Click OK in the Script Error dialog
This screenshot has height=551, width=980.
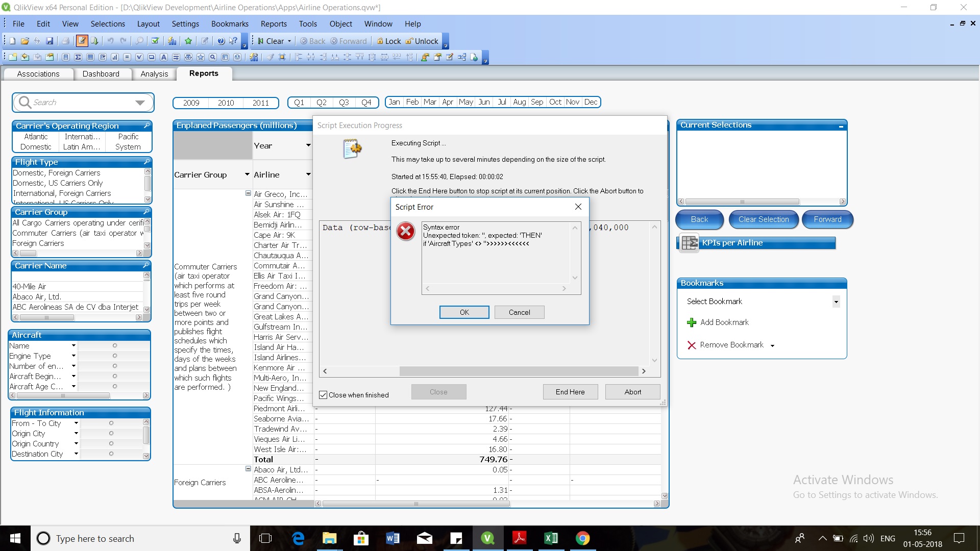(x=464, y=312)
